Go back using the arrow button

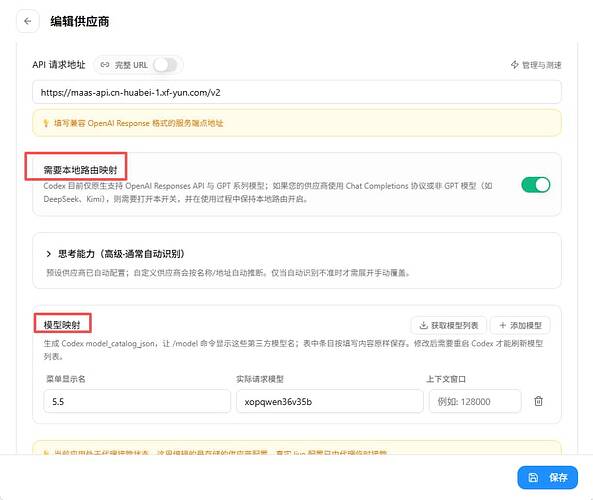click(28, 22)
